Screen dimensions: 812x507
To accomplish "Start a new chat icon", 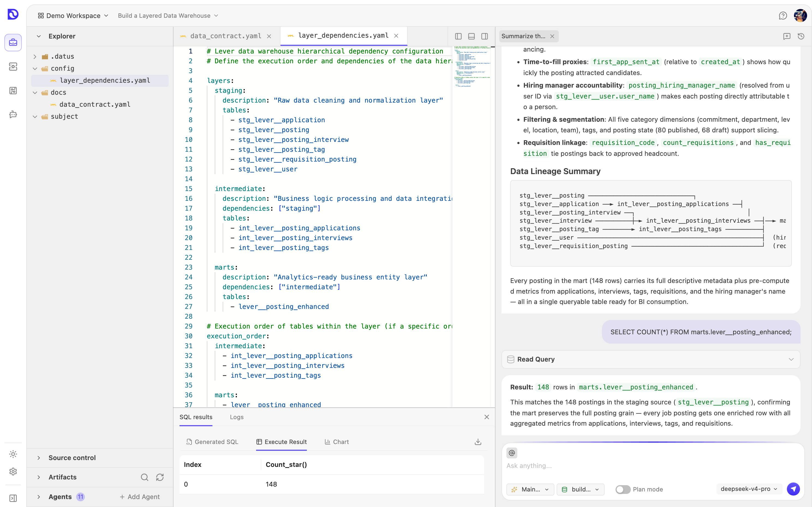I will click(787, 36).
